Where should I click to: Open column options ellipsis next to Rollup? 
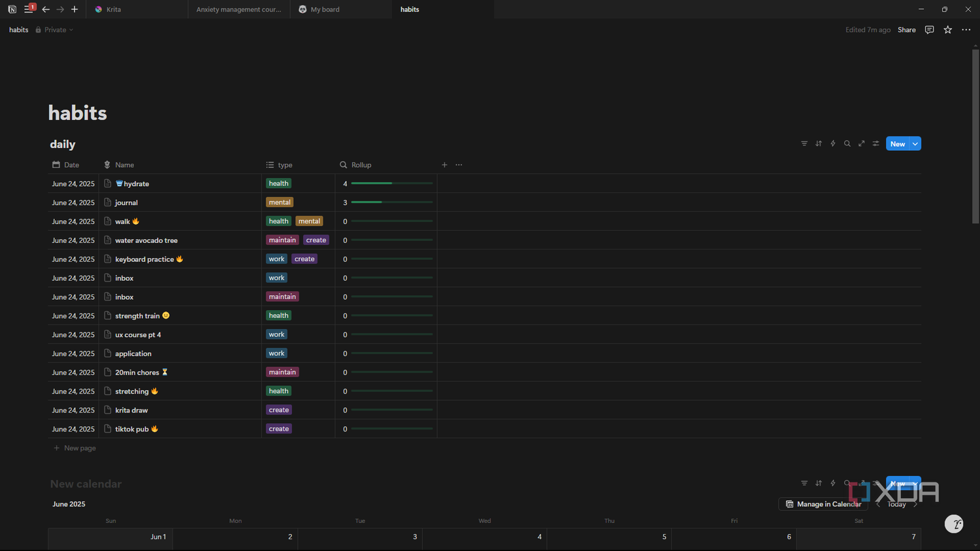[x=459, y=165]
